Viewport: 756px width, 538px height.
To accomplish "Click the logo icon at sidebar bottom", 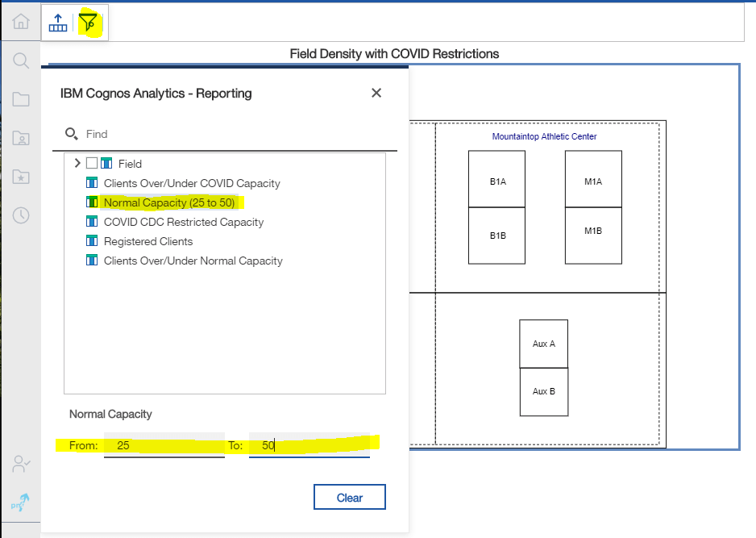I will coord(20,503).
